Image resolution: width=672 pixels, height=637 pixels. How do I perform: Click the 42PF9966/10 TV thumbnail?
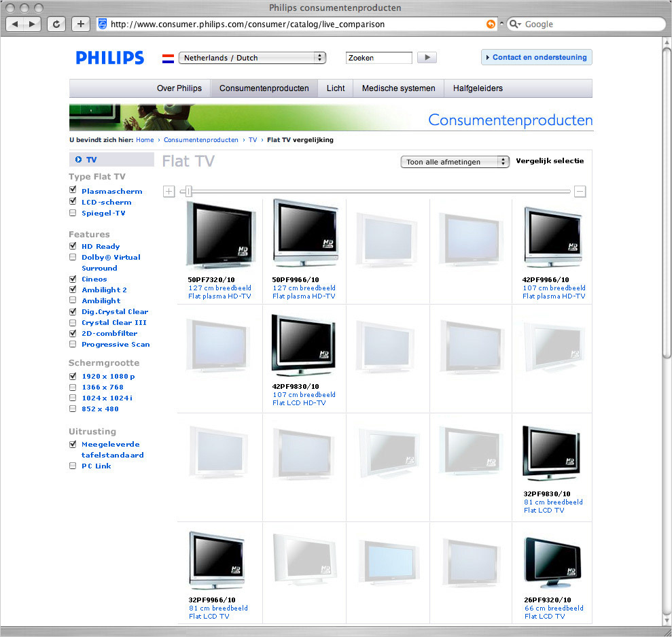552,237
